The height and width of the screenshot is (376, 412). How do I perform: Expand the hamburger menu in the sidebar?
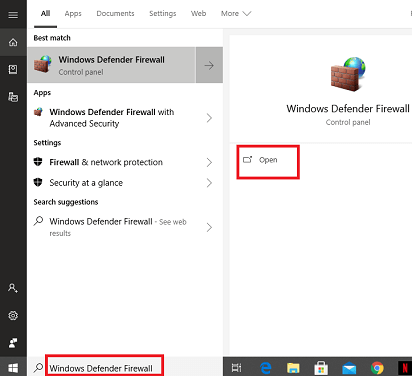click(x=13, y=15)
